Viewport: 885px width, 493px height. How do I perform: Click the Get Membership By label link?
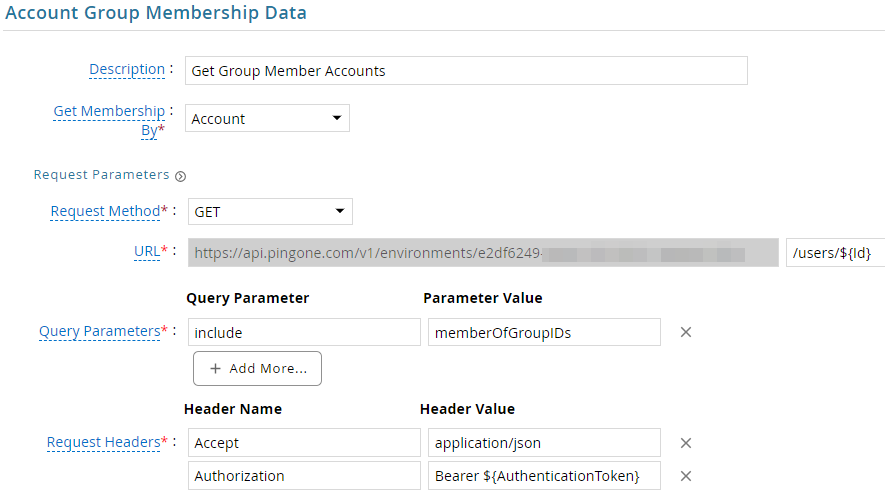tap(109, 120)
